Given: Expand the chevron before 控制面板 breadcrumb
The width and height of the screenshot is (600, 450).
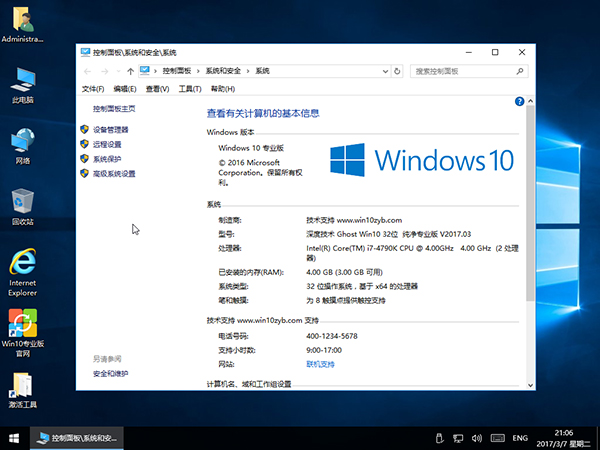Looking at the screenshot, I should 155,71.
